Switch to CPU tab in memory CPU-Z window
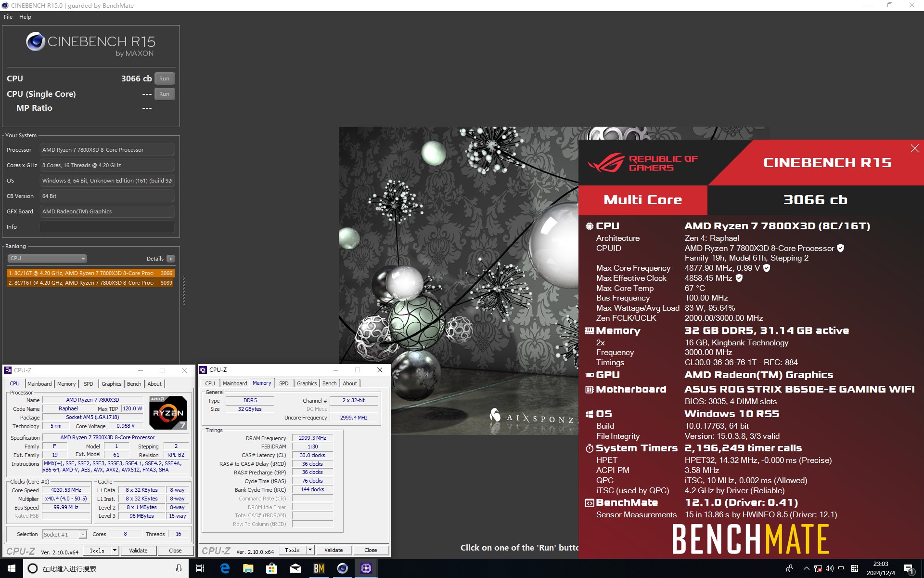This screenshot has height=578, width=924. (x=210, y=383)
